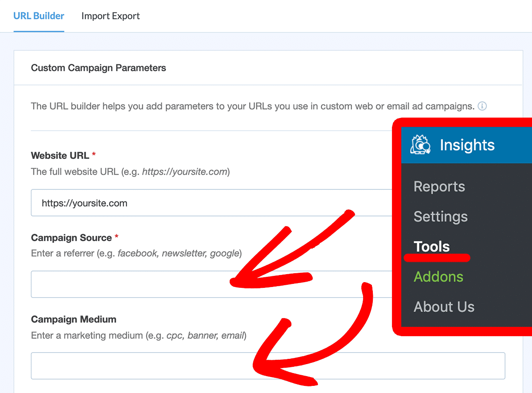532x393 pixels.
Task: Select the URL Builder tab
Action: coord(39,16)
